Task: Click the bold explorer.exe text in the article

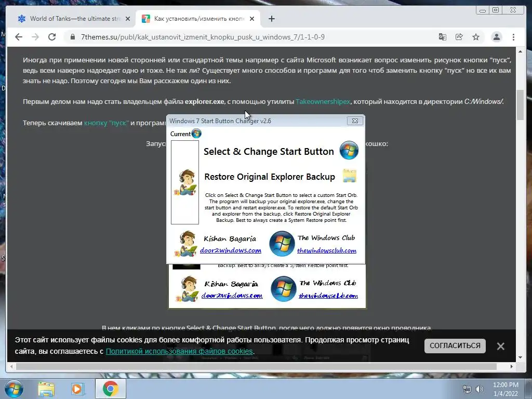Action: tap(204, 101)
